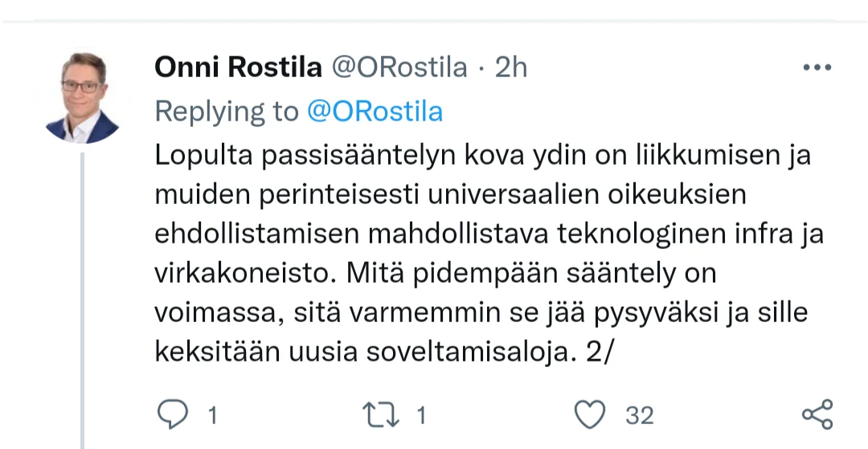Open the share icon options

(x=817, y=414)
